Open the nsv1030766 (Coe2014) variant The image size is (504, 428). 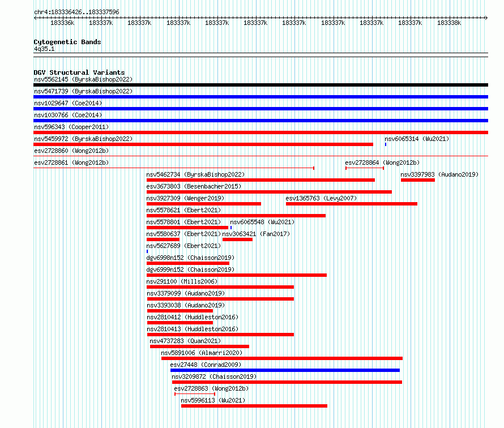[x=68, y=115]
